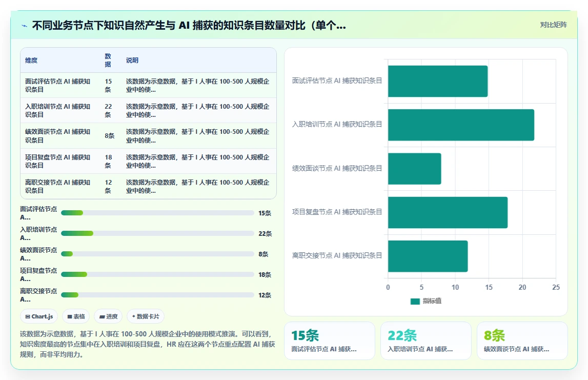Select table row 离职交接节点 AI 捕获知识条目
The image size is (588, 380).
[x=148, y=186]
